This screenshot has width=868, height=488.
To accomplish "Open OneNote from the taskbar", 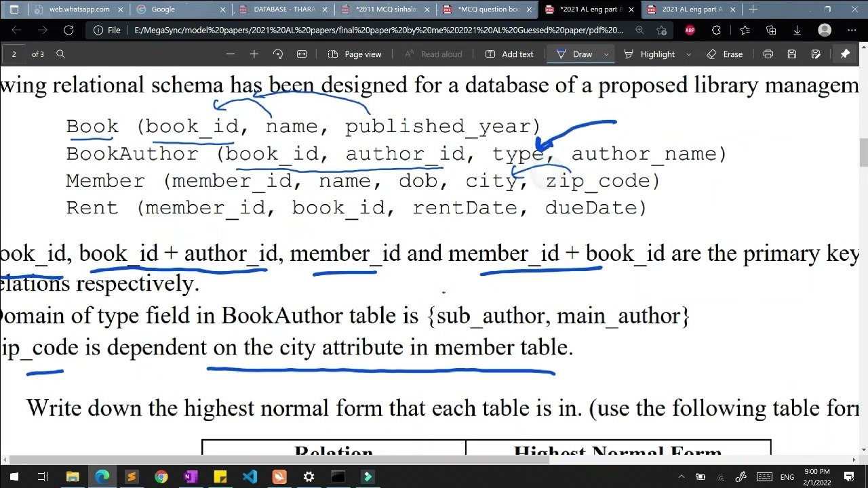I will tap(191, 477).
